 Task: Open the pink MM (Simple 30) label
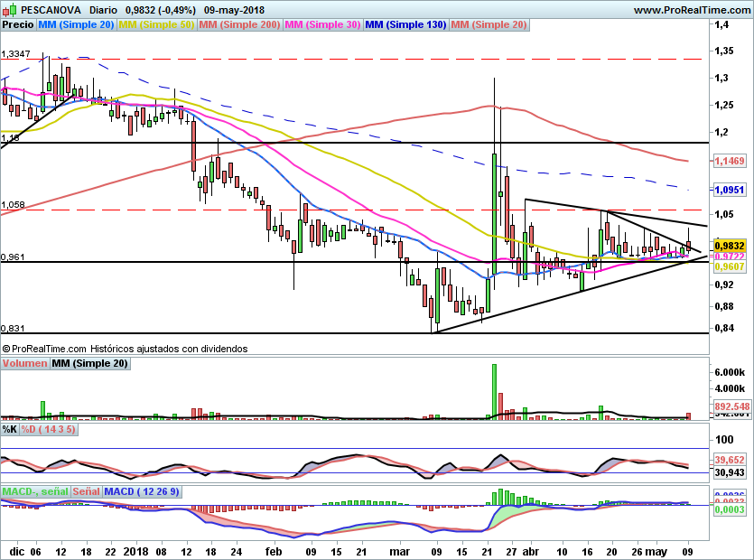click(322, 24)
